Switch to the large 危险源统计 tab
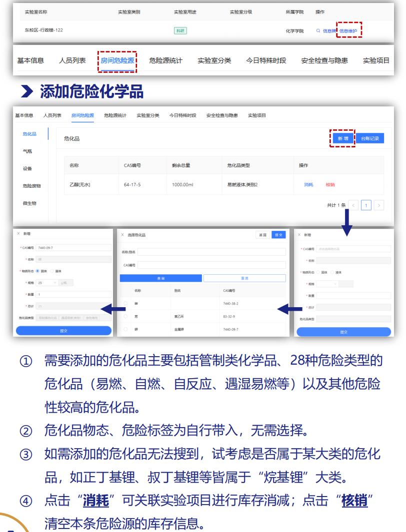 pyautogui.click(x=165, y=60)
